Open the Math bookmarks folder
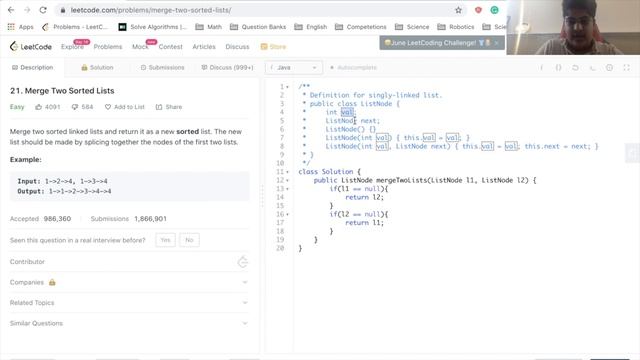This screenshot has height=360, width=640. coord(209,27)
